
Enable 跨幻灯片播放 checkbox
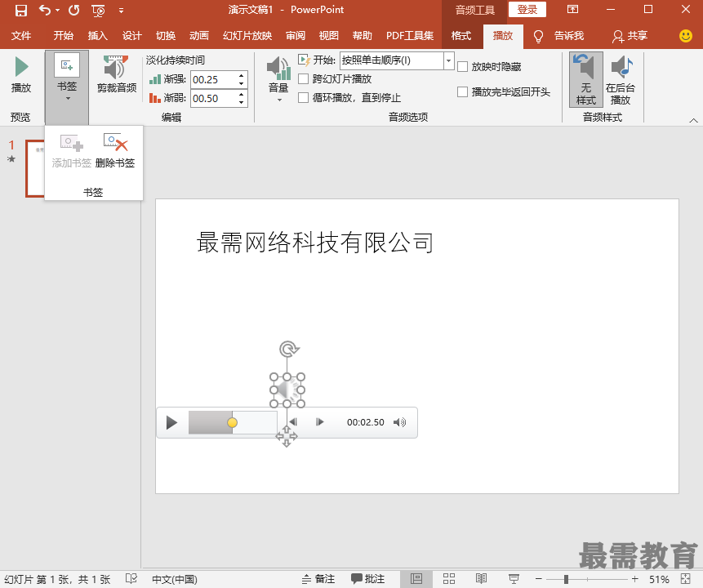[304, 79]
